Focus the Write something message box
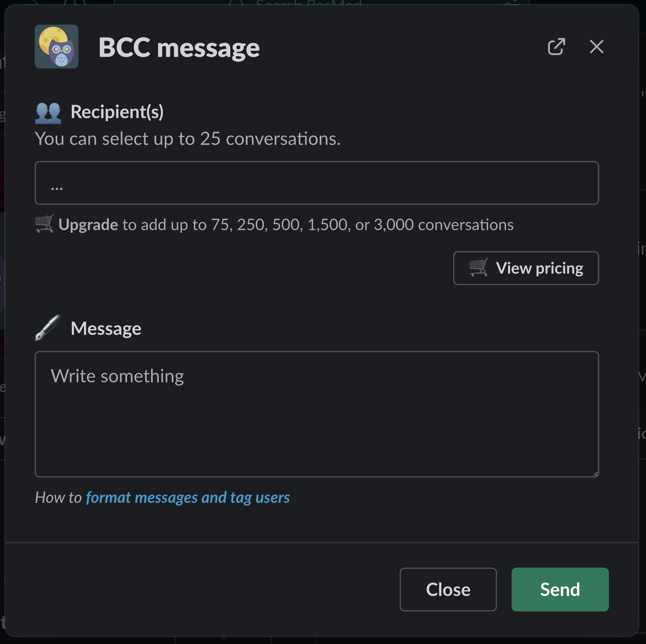Screen dimensions: 646x644 pyautogui.click(x=317, y=414)
